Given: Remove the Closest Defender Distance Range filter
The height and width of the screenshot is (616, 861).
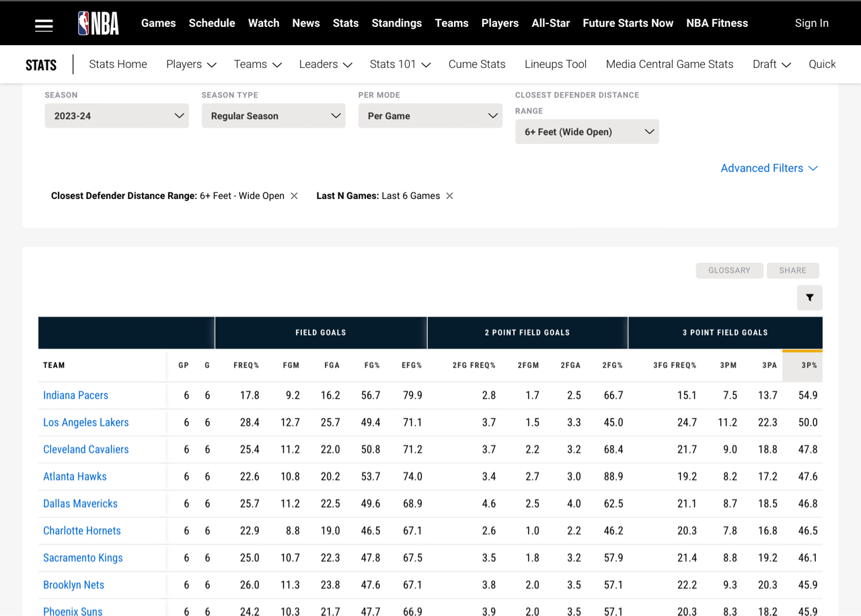Looking at the screenshot, I should tap(294, 196).
